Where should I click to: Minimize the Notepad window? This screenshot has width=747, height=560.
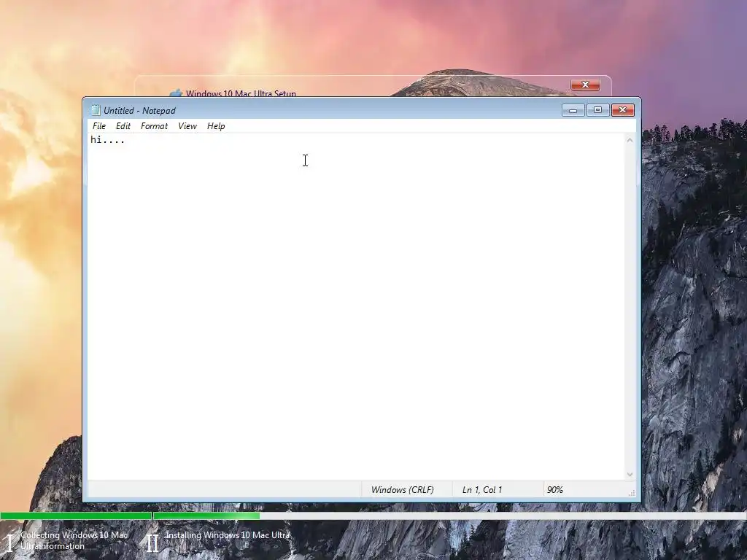[573, 111]
